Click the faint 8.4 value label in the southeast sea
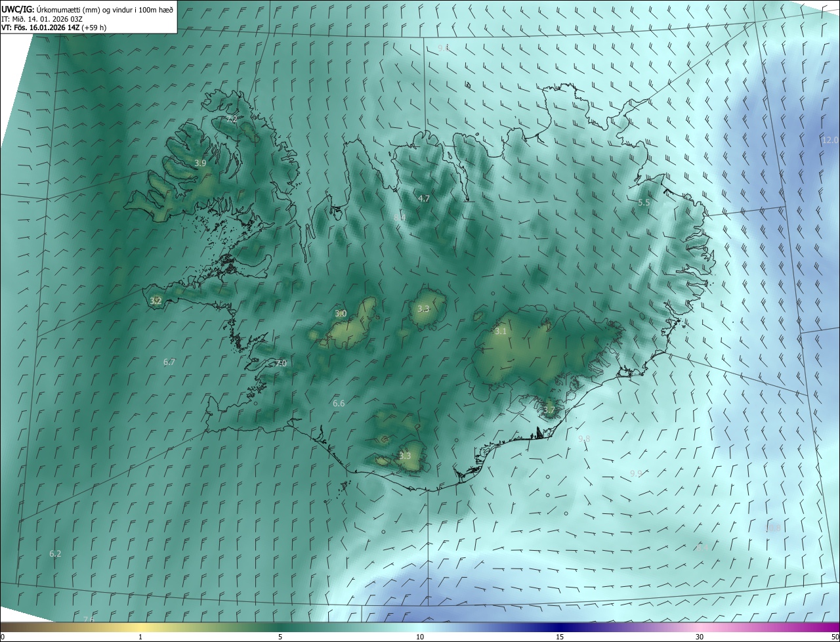Image resolution: width=840 pixels, height=642 pixels. (x=701, y=547)
